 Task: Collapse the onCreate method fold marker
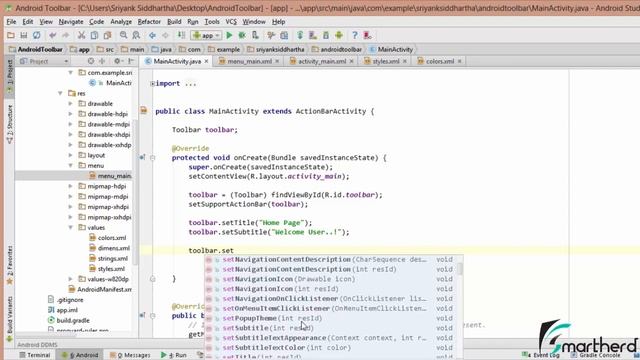(153, 158)
